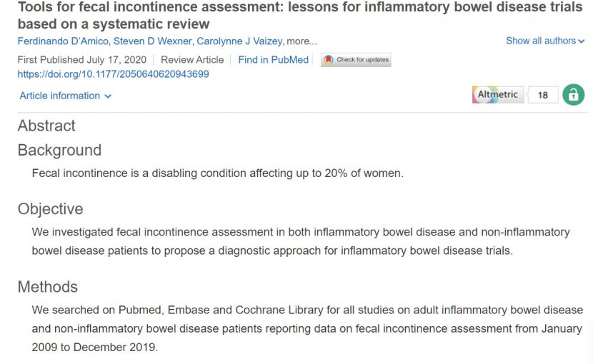The image size is (593, 364).
Task: Click 'more...' after the author names
Action: pyautogui.click(x=302, y=41)
